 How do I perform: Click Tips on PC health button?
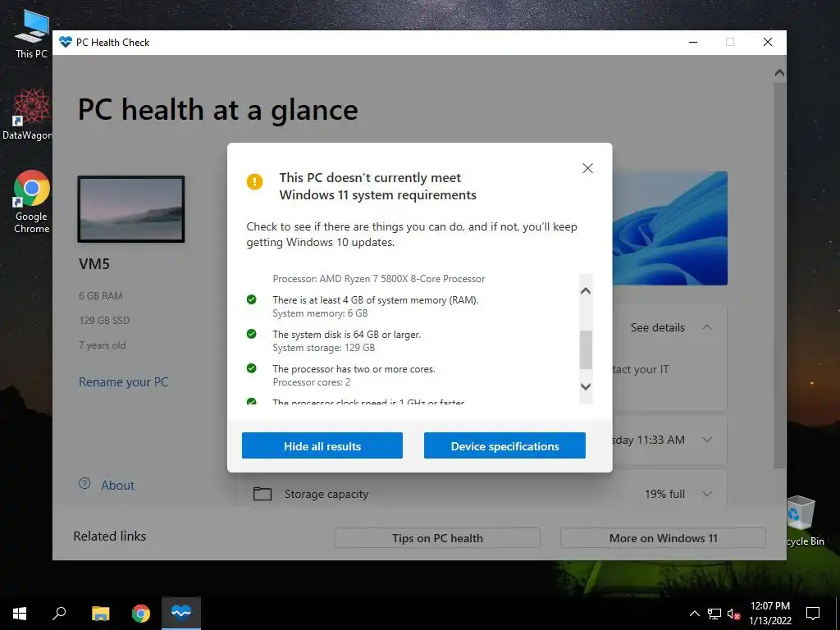pos(437,538)
